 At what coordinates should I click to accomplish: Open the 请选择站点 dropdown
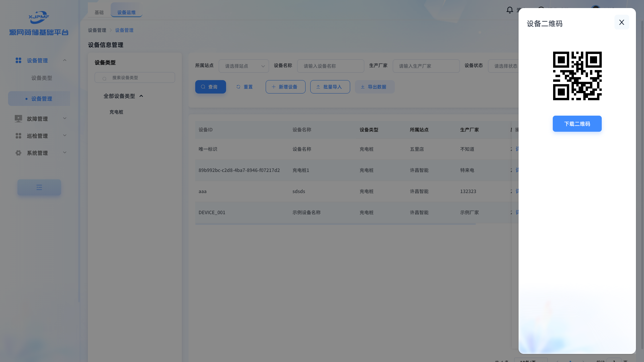click(x=244, y=66)
